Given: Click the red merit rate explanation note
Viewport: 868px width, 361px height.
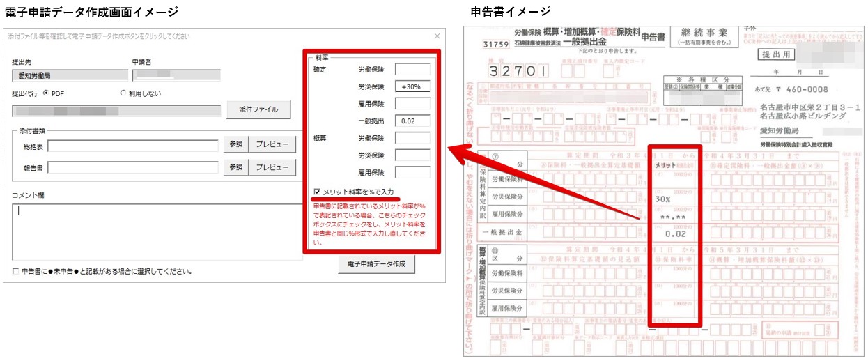Looking at the screenshot, I should 370,224.
